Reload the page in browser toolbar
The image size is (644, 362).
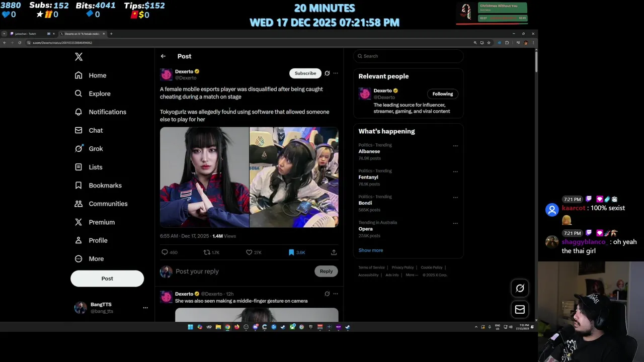click(x=20, y=43)
